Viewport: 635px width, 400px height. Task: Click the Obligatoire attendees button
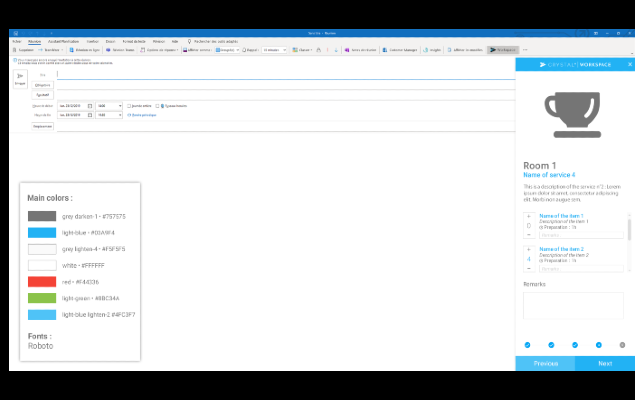[43, 85]
